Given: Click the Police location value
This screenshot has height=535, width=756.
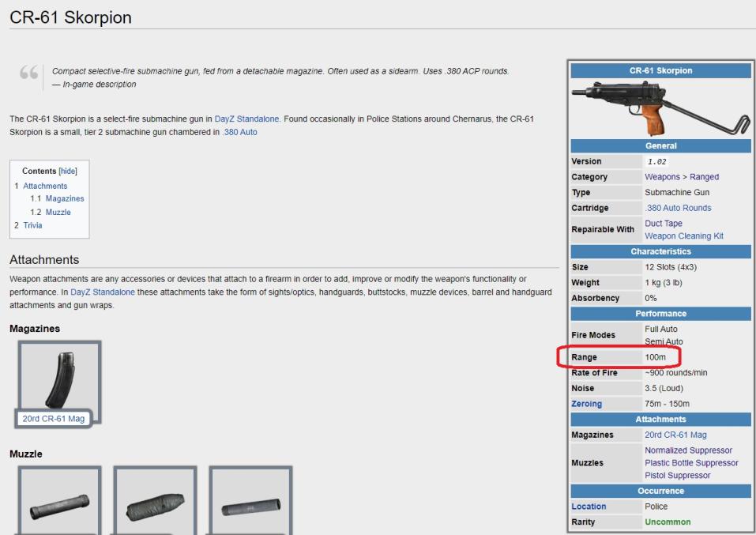Looking at the screenshot, I should (656, 506).
